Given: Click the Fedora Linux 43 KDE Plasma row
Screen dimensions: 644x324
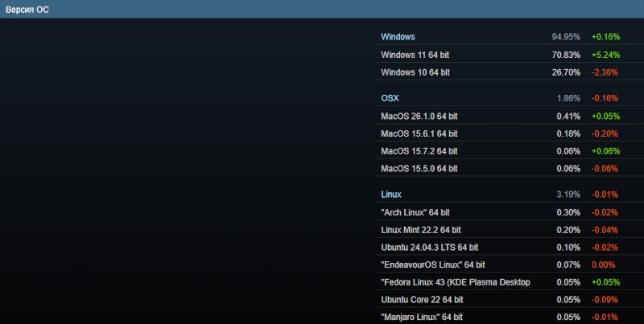Looking at the screenshot, I should point(455,282).
